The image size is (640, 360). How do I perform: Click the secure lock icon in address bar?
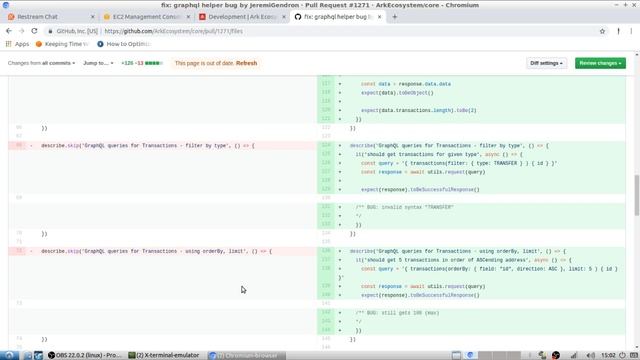50,31
